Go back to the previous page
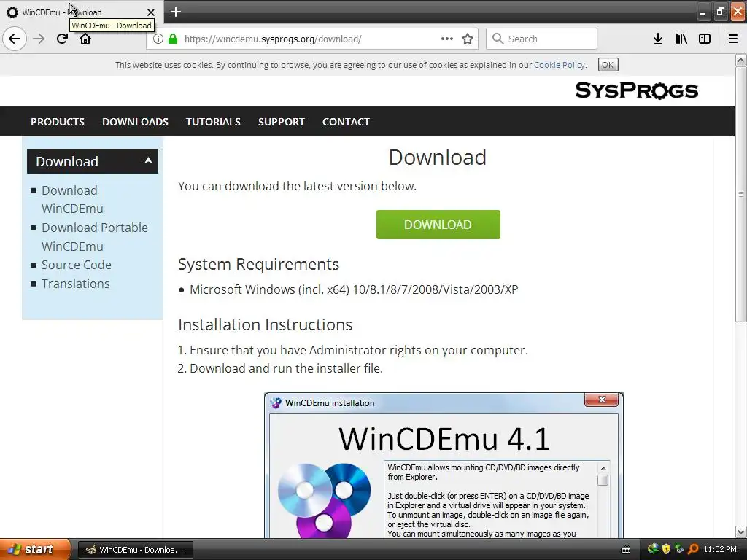 (15, 39)
